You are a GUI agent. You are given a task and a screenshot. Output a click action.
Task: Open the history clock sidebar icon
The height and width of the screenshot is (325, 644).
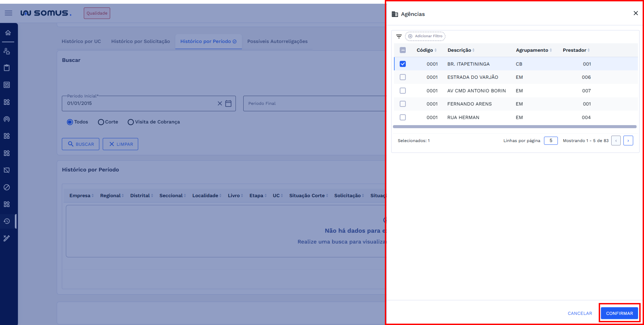coord(7,221)
